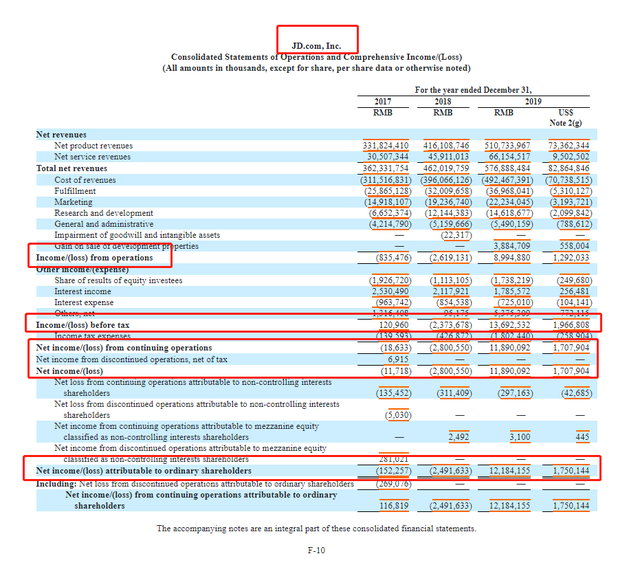
Task: Click the Net revenues heading row
Action: pos(316,134)
